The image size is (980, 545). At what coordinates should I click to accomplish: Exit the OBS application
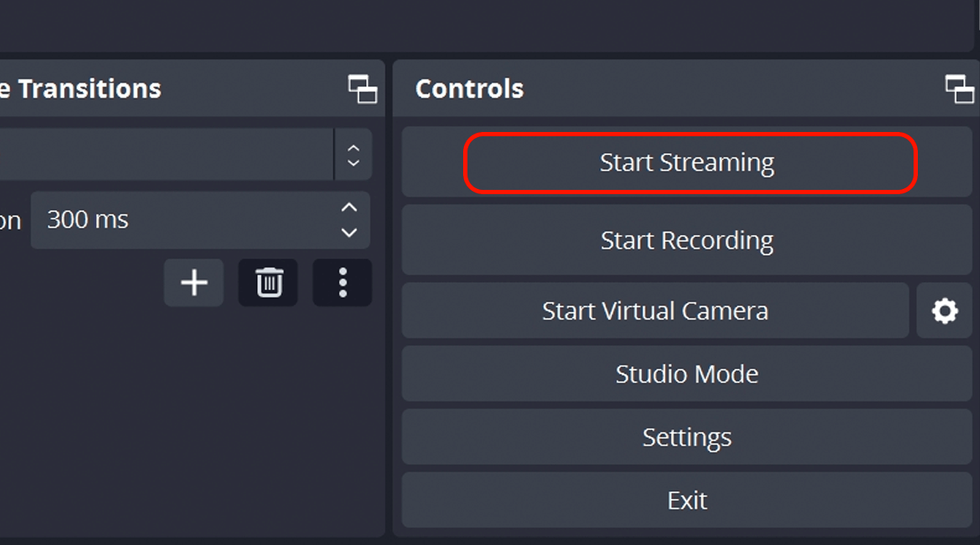pyautogui.click(x=686, y=500)
